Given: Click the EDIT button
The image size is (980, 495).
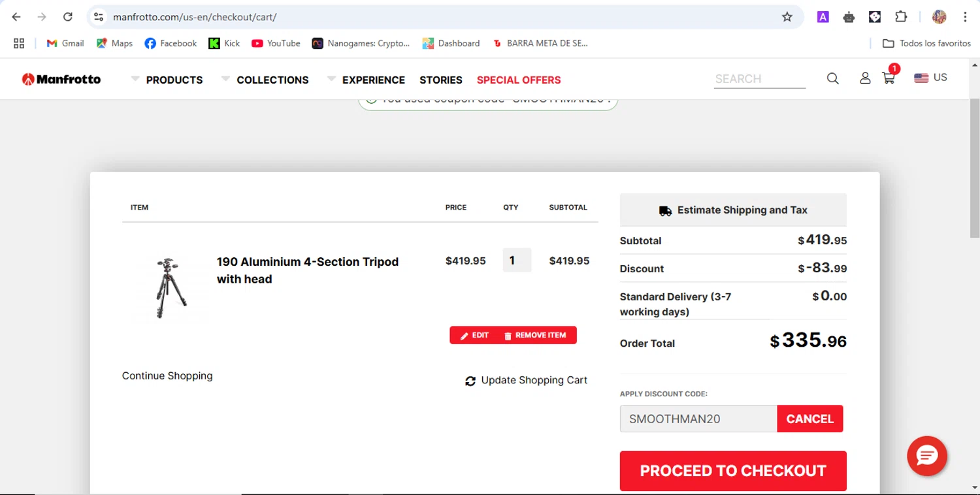Looking at the screenshot, I should (475, 335).
